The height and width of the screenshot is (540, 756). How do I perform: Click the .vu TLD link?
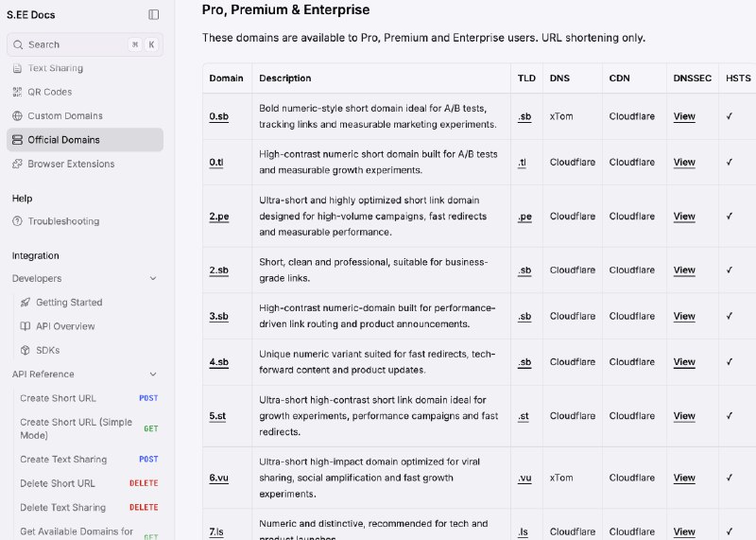524,478
